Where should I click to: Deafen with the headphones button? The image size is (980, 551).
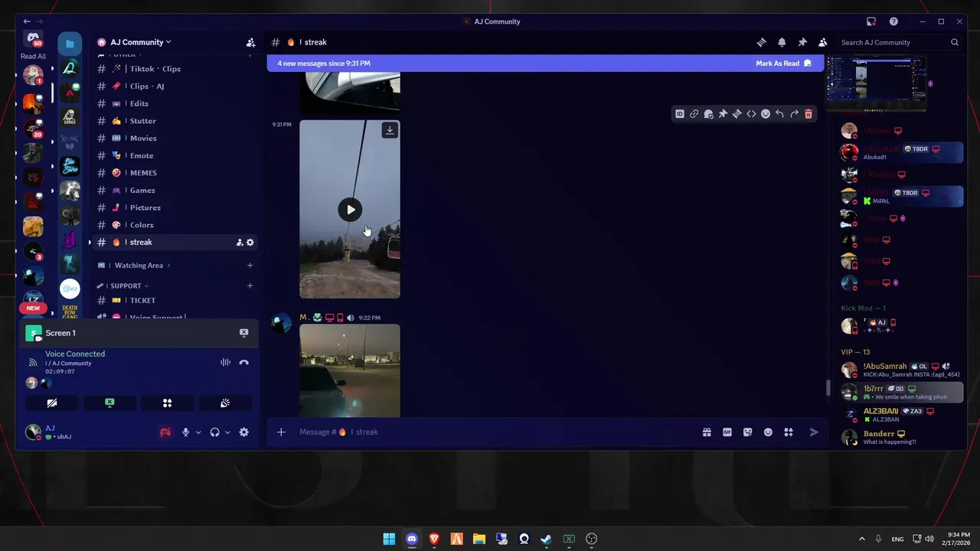click(x=214, y=432)
